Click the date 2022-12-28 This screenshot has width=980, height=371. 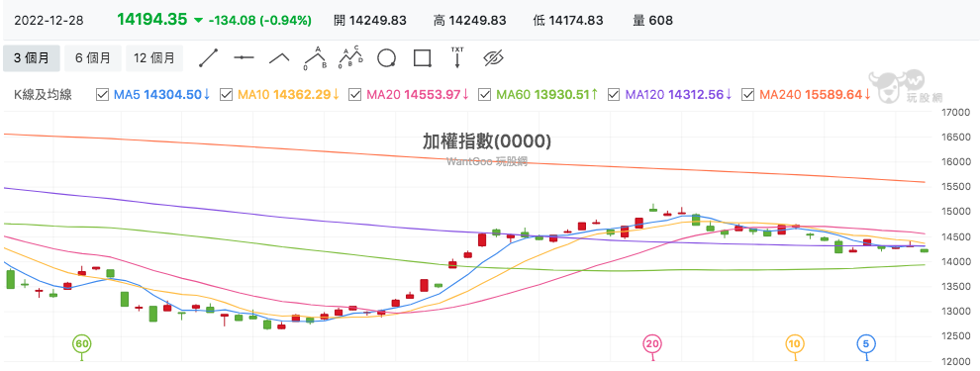49,20
